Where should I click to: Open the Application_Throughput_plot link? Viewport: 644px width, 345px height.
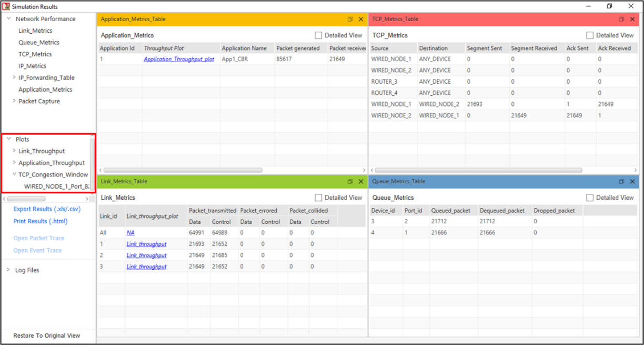(x=179, y=60)
